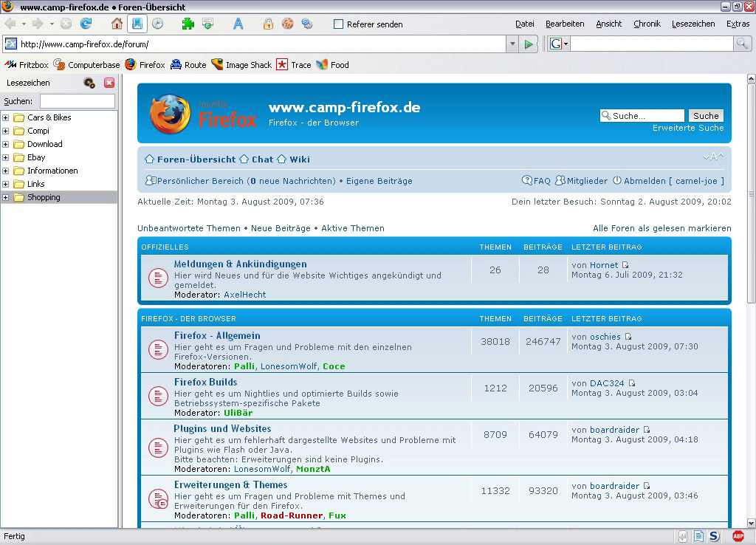Open the Erweiterungen & Themes forum
This screenshot has height=545, width=756.
pyautogui.click(x=230, y=484)
